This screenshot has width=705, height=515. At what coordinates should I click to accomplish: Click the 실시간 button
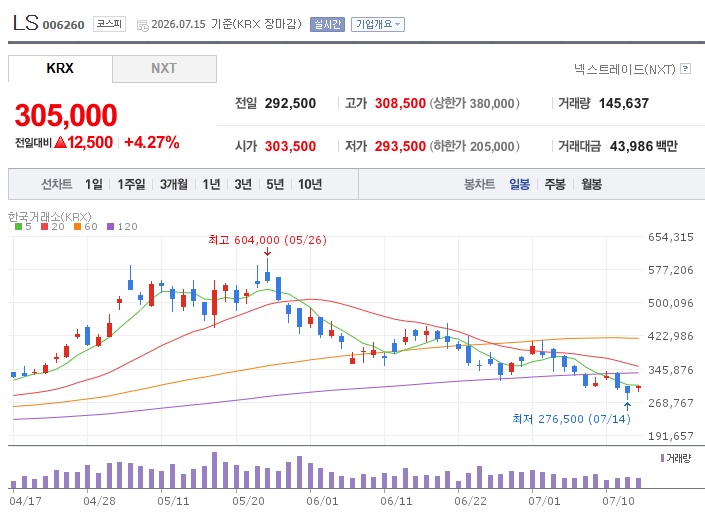[327, 24]
